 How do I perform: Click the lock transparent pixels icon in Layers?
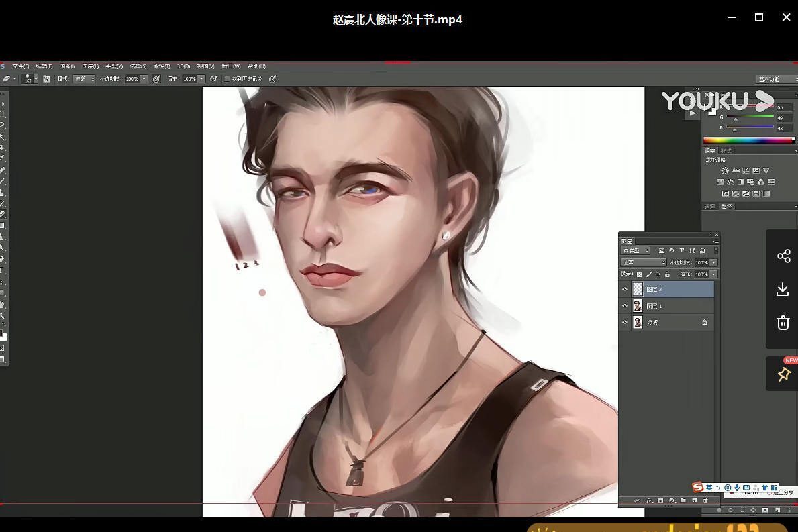[639, 274]
